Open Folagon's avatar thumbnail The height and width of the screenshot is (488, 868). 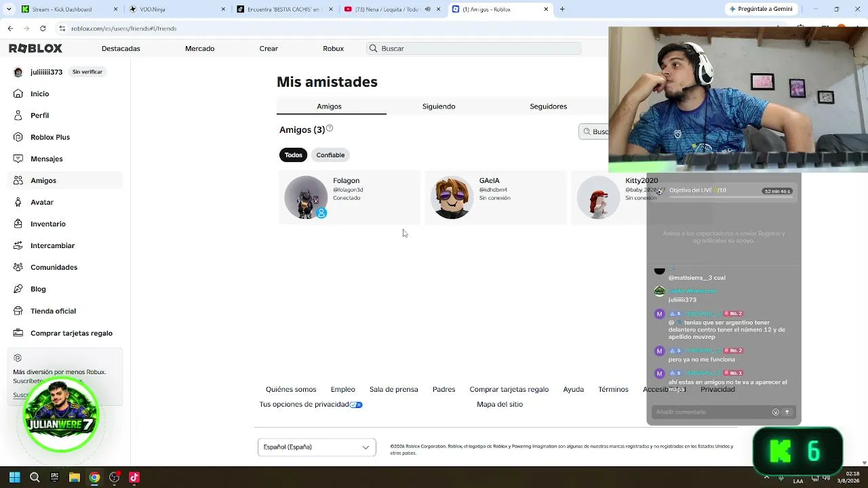point(306,197)
